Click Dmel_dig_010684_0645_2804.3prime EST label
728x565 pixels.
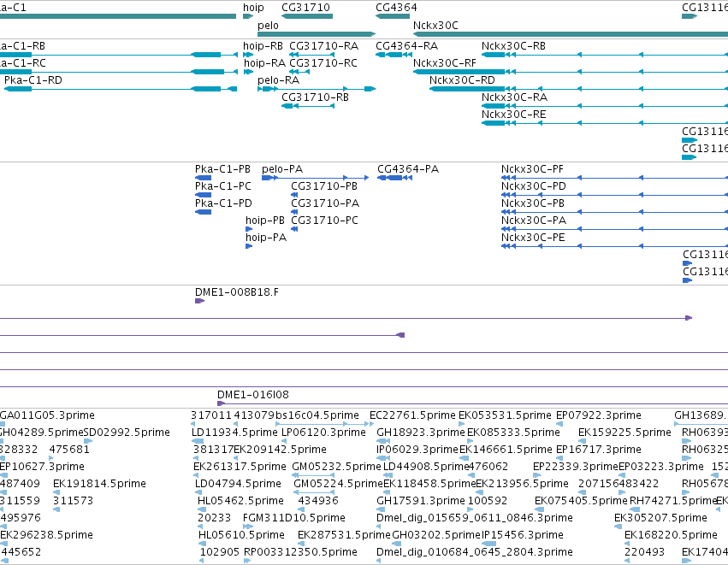click(475, 552)
